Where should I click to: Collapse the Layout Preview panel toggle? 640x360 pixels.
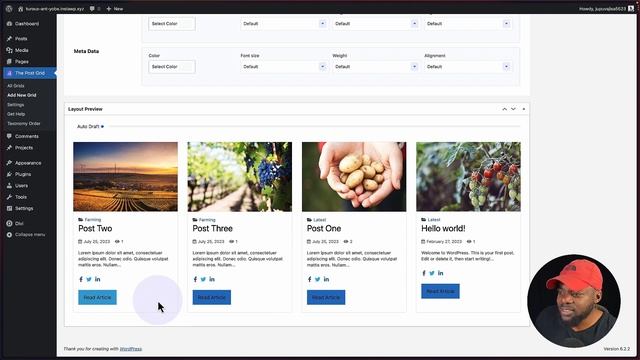tap(524, 109)
